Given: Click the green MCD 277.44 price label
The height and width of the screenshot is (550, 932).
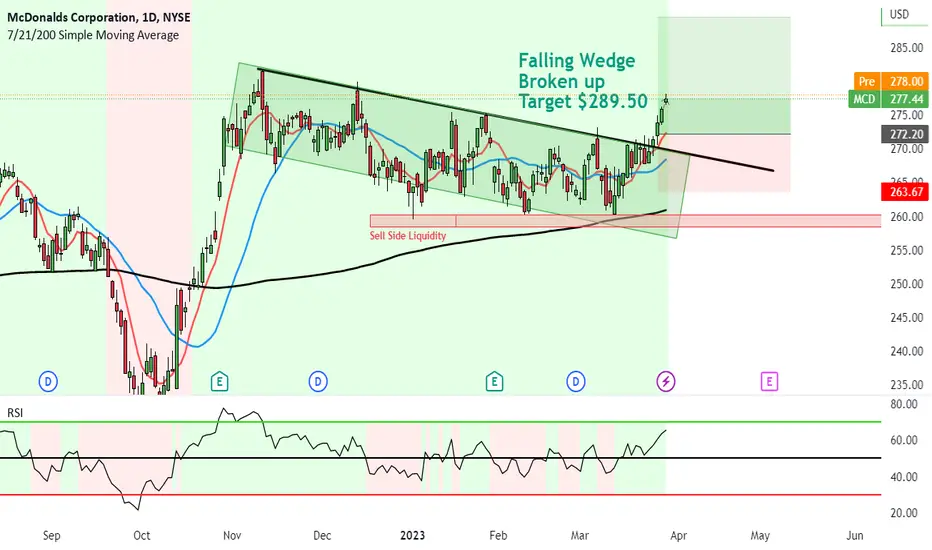Looking at the screenshot, I should 889,99.
